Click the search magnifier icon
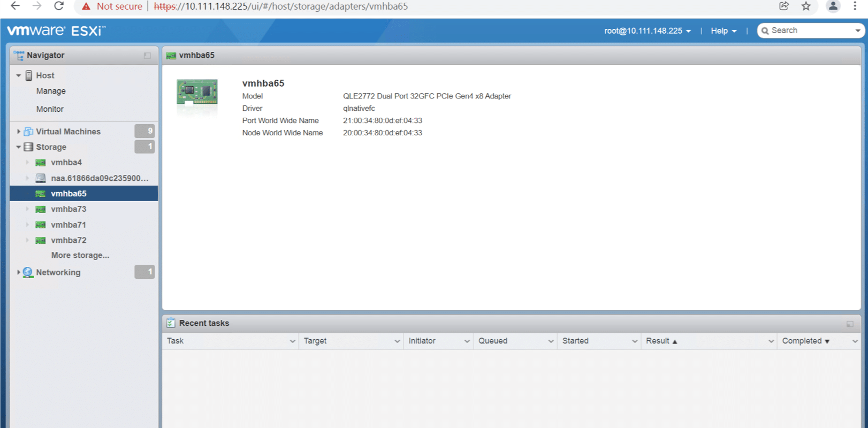 (765, 31)
